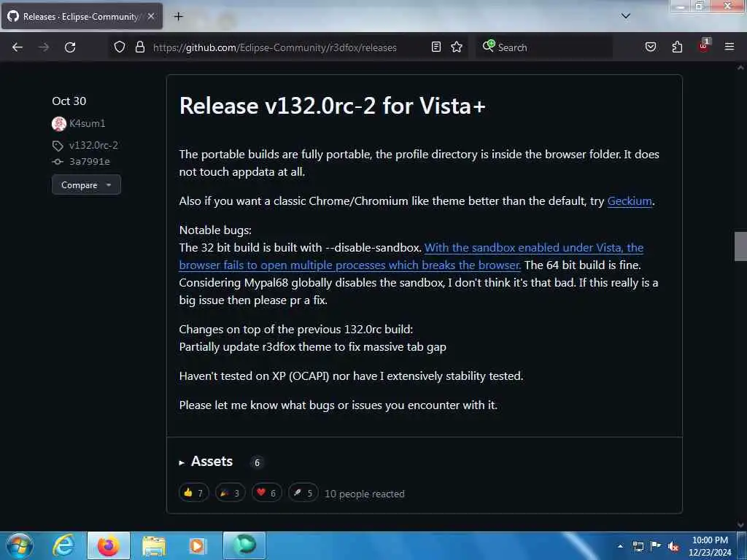Open Windows Explorer folder from taskbar

153,545
